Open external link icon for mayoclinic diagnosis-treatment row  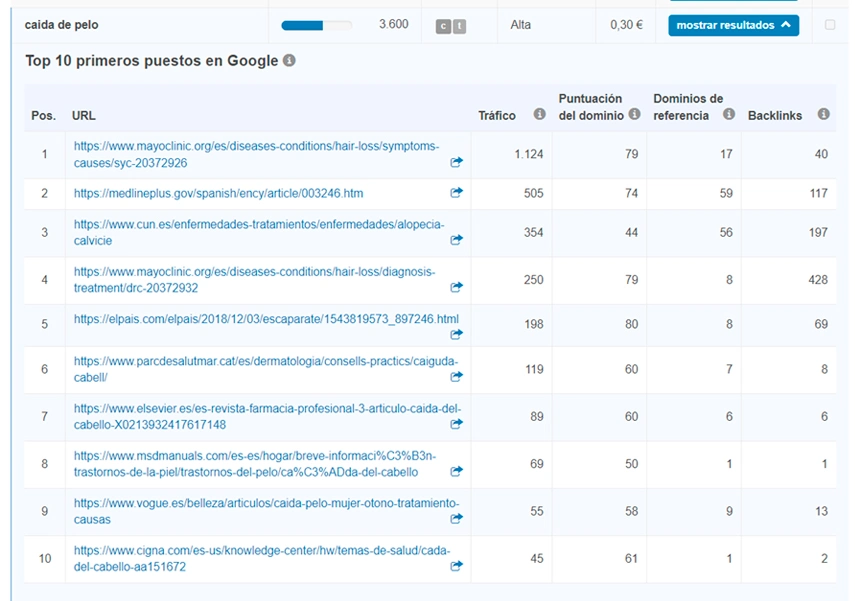tap(456, 287)
